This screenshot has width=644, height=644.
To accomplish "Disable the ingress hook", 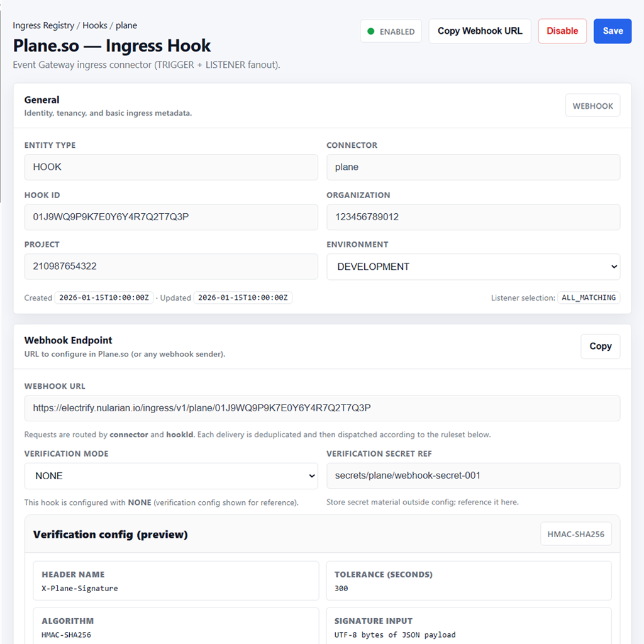I will click(562, 31).
